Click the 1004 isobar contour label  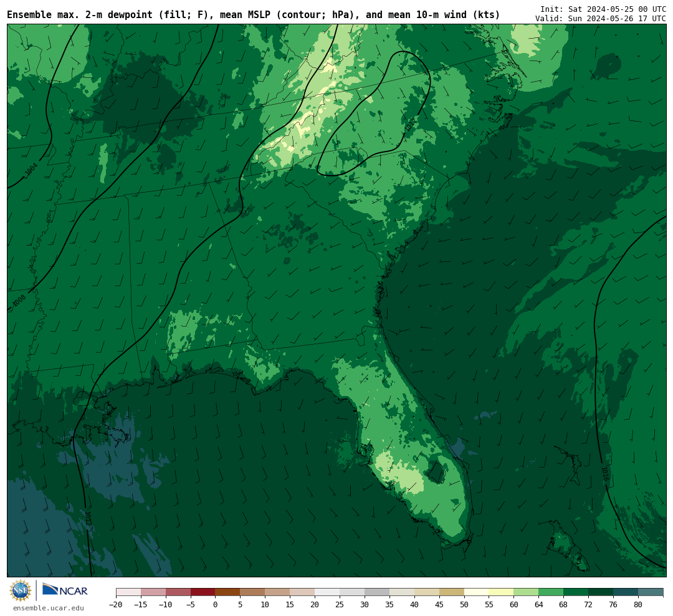[31, 170]
